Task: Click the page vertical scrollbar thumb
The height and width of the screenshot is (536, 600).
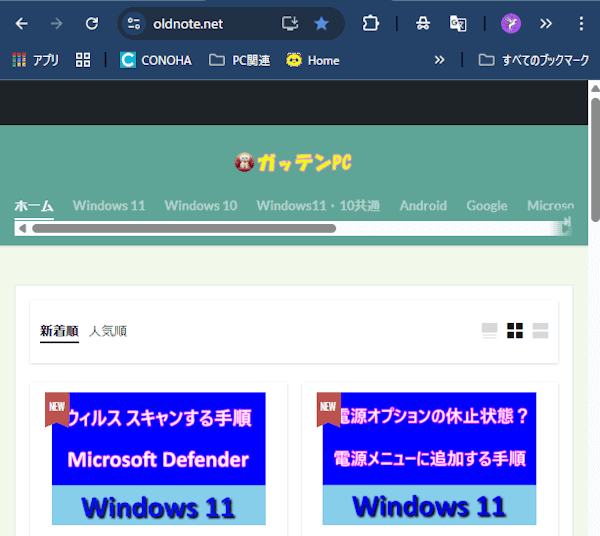Action: tap(595, 160)
